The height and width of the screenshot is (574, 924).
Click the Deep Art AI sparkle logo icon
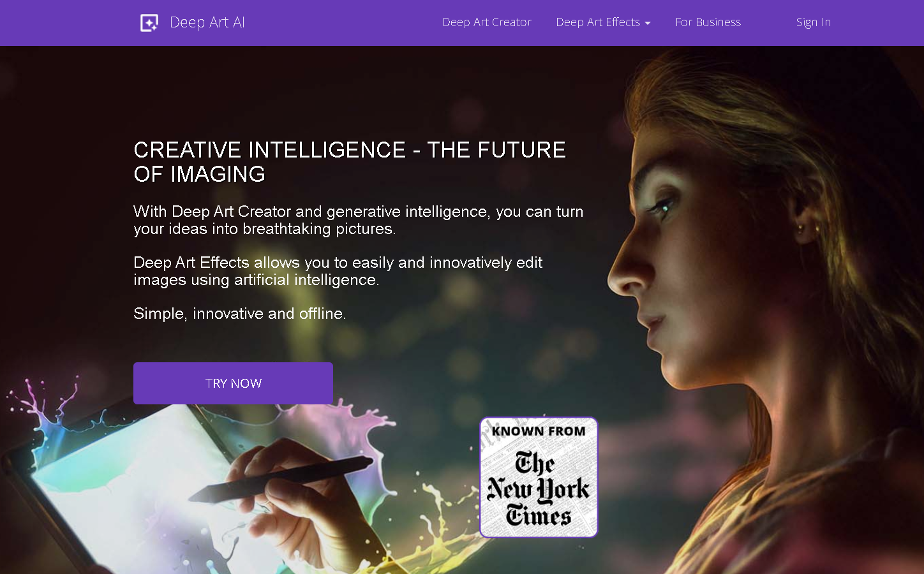[149, 23]
